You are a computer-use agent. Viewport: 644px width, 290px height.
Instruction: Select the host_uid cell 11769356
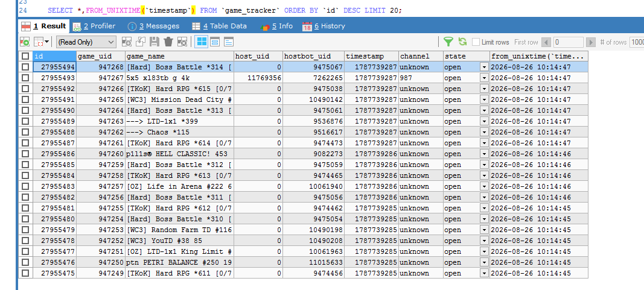pos(258,78)
